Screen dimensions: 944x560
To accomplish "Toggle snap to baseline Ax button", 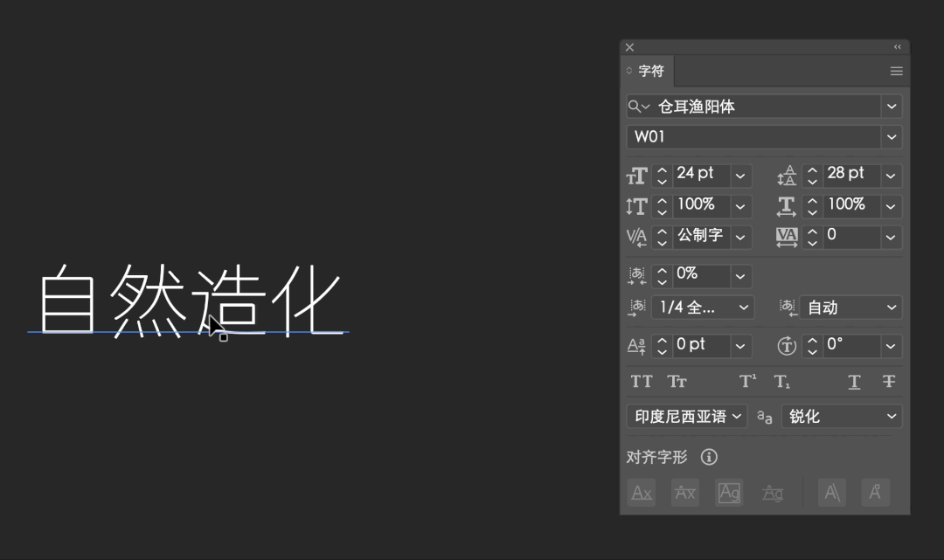I will click(x=642, y=493).
